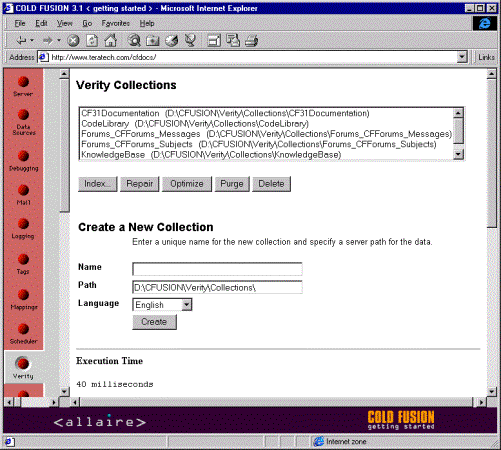Open the Logging sidebar section

pos(23,229)
